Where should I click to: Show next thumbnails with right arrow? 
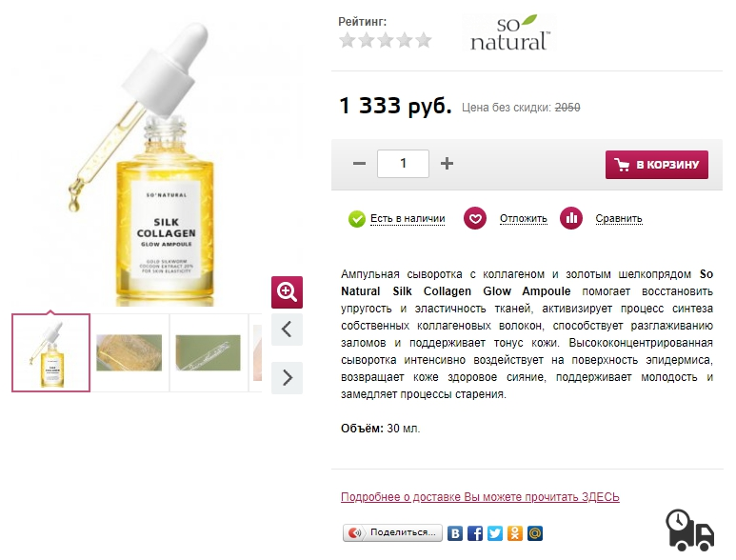point(287,377)
